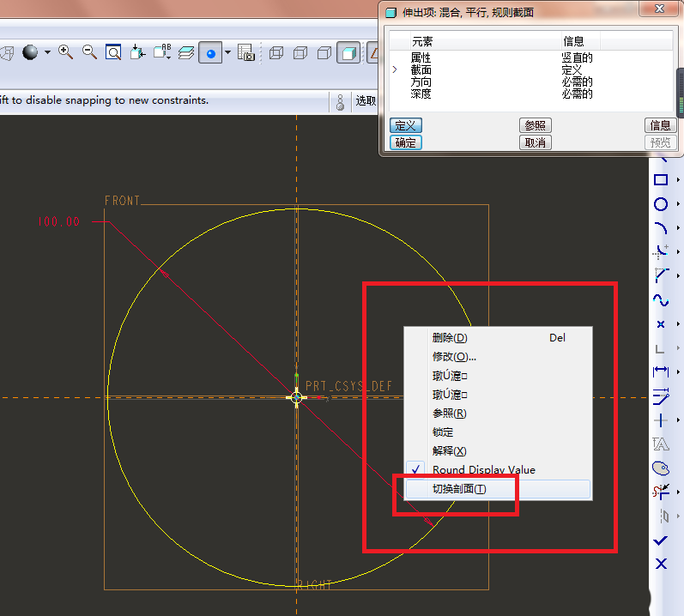Expand the flyout arrow next to circle tool
Viewport: 684px width, 616px height.
click(678, 204)
